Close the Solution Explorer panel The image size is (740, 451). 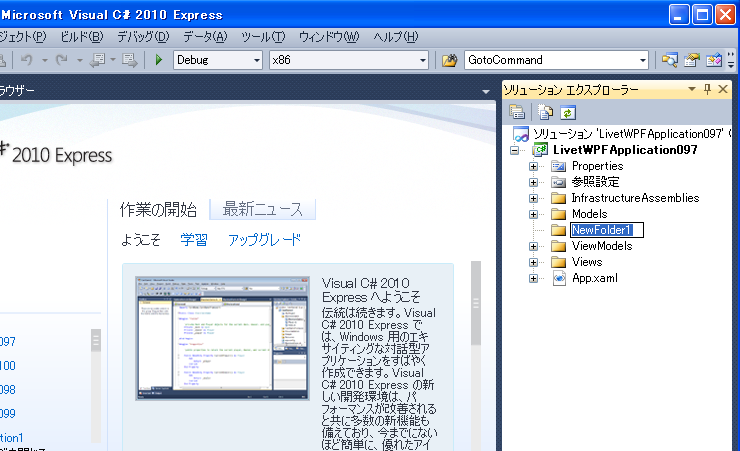pyautogui.click(x=723, y=89)
